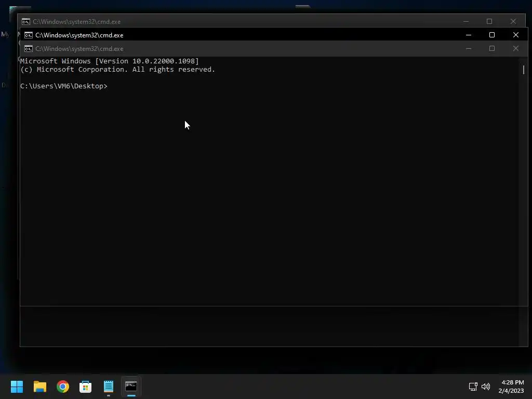Close the frontmost dimmed cmd.exe window
532x399 pixels.
click(516, 48)
